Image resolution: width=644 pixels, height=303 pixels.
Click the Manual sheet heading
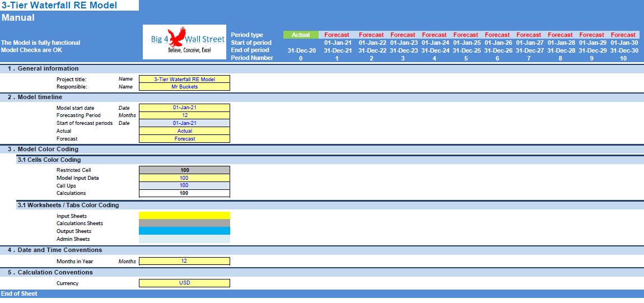point(18,18)
